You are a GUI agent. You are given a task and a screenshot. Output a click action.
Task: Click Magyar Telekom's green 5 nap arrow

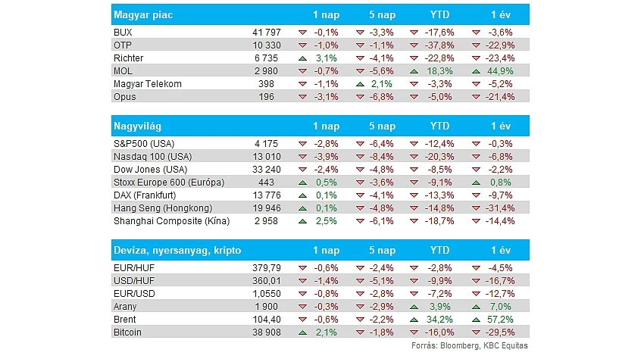pyautogui.click(x=360, y=84)
